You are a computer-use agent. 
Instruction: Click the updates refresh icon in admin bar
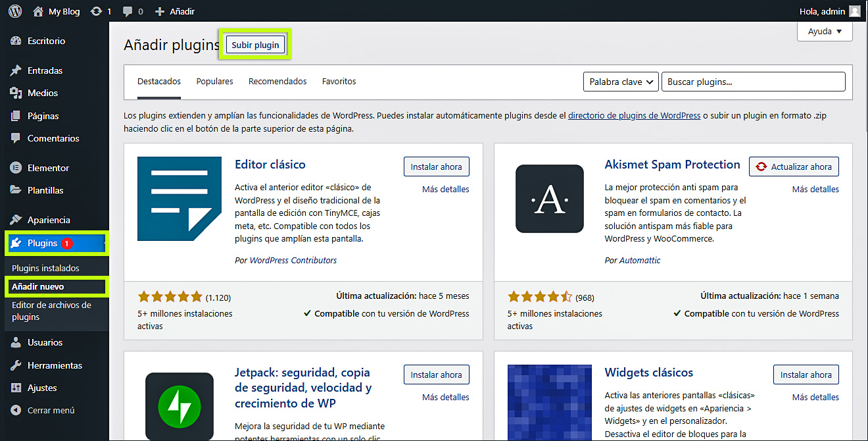tap(97, 11)
